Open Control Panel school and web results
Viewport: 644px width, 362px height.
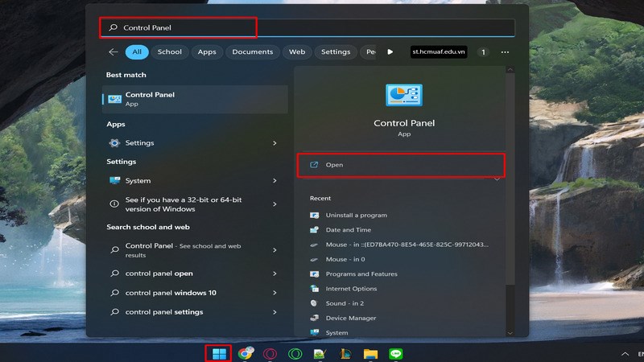195,250
